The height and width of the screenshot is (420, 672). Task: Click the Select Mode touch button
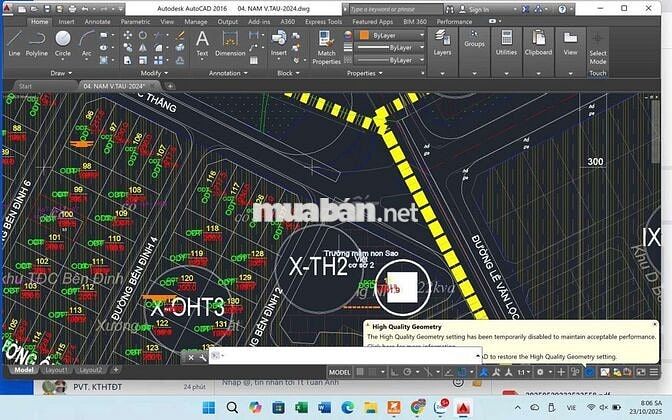coord(597,48)
